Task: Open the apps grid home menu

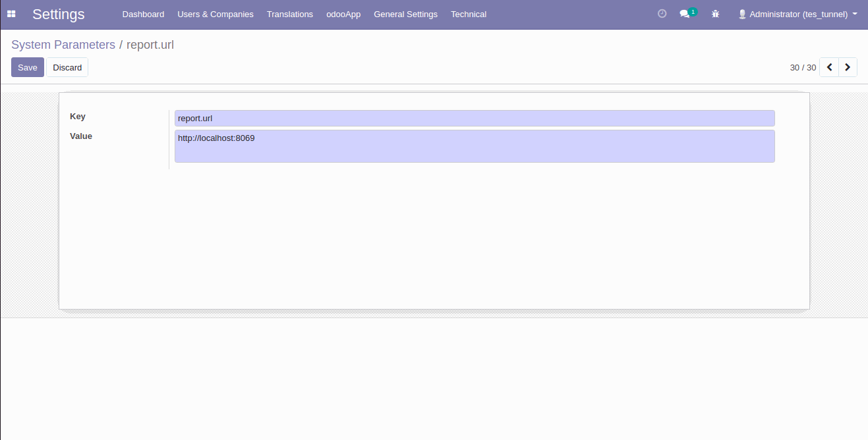Action: (11, 14)
